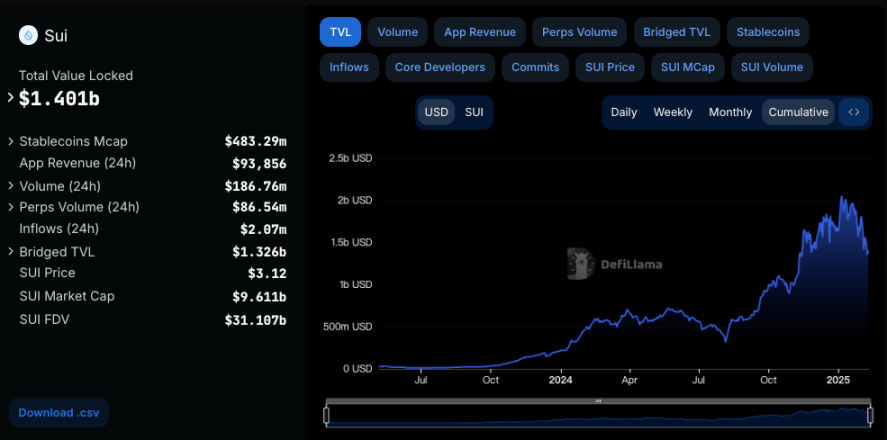Click the TVL peak near 2025 on chart
887x440 pixels.
pos(843,198)
